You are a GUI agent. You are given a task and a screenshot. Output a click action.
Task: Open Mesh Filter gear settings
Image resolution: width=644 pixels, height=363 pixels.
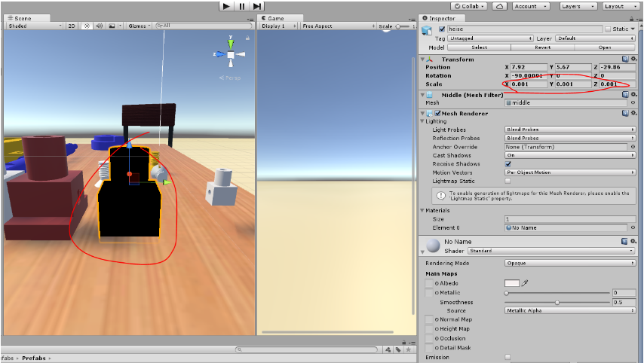point(633,95)
